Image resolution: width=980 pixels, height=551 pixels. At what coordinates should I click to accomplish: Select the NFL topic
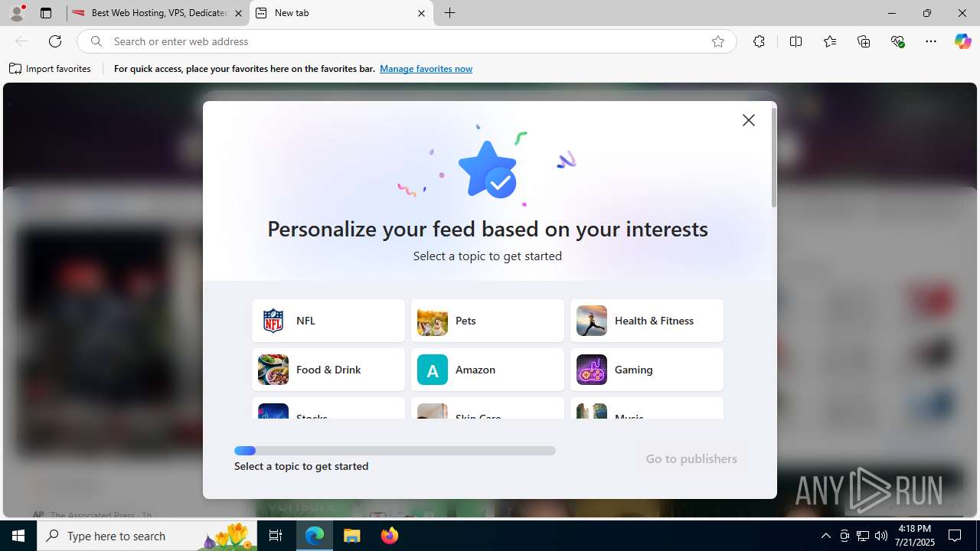(x=328, y=321)
